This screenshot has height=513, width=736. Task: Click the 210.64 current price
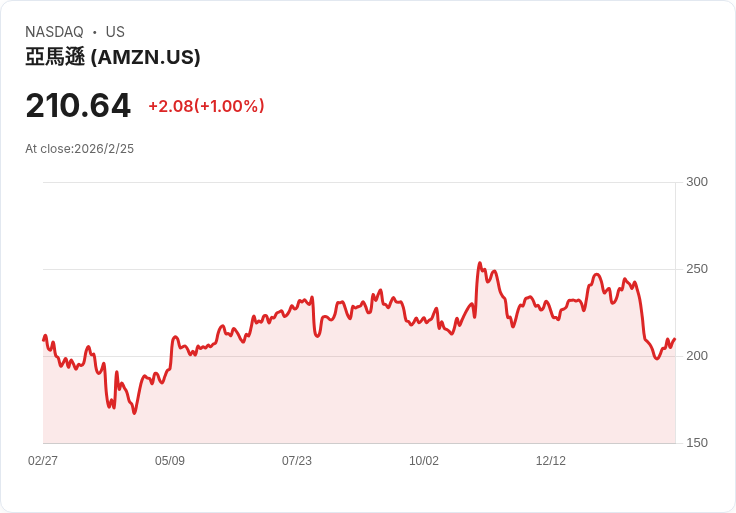[x=78, y=106]
